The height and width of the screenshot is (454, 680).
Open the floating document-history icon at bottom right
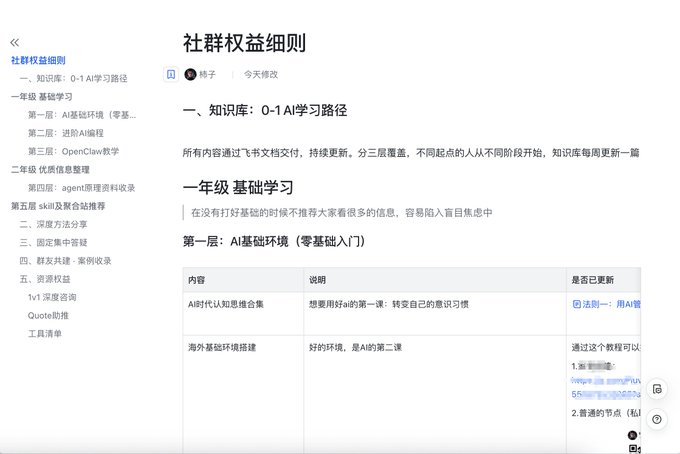[x=657, y=389]
